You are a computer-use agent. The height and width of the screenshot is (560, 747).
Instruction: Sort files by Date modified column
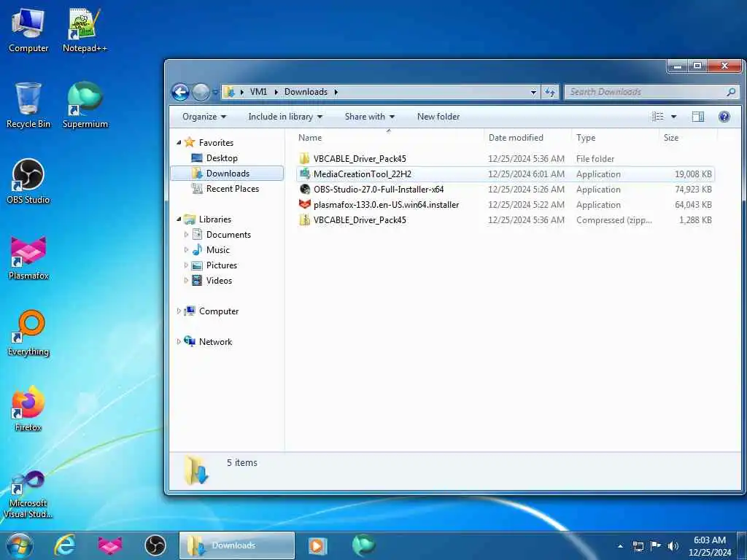[527, 138]
